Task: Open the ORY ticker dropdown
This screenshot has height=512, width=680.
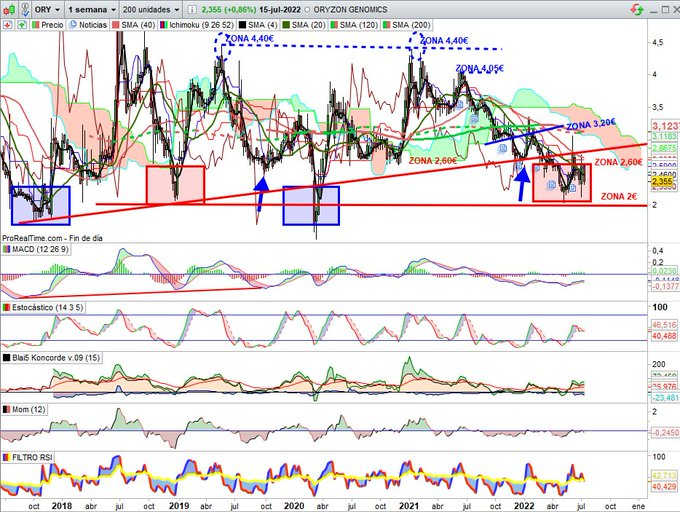Action: (47, 9)
